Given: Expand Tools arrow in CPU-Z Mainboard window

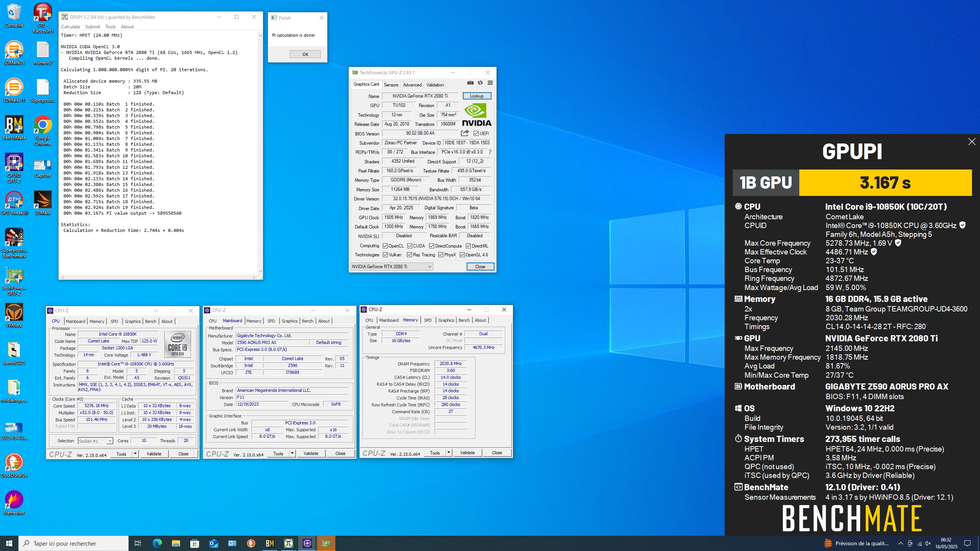Looking at the screenshot, I should (292, 453).
